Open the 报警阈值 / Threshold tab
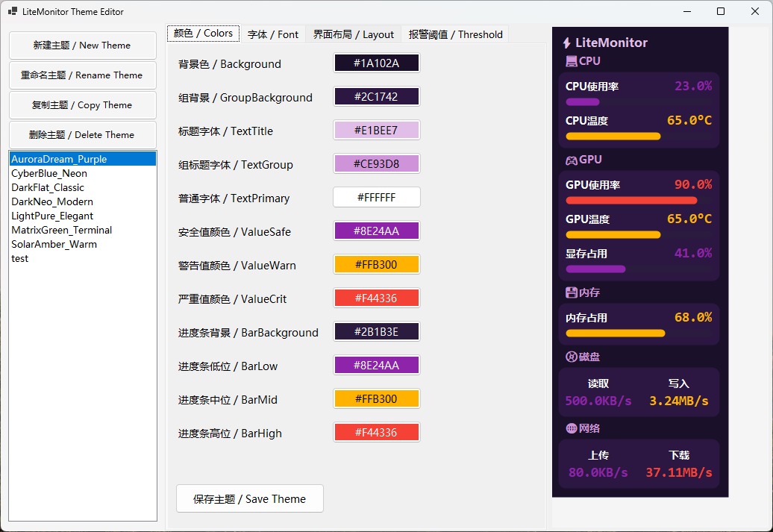The image size is (773, 532). click(454, 34)
